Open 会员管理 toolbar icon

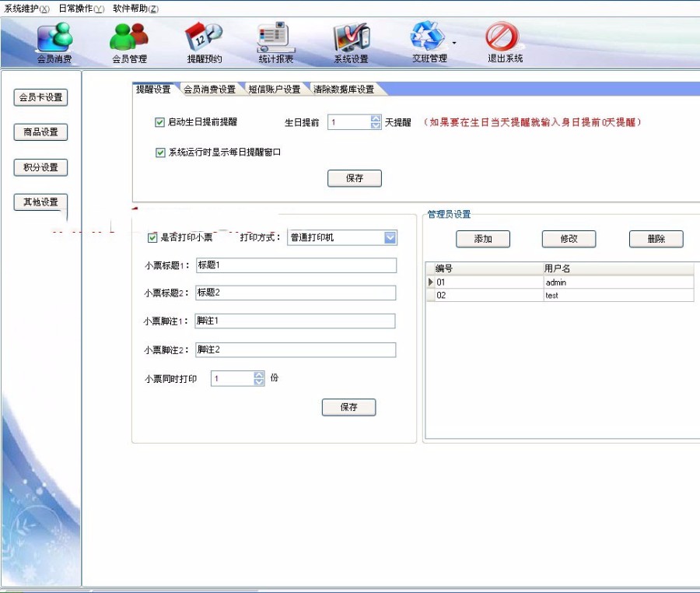point(129,42)
